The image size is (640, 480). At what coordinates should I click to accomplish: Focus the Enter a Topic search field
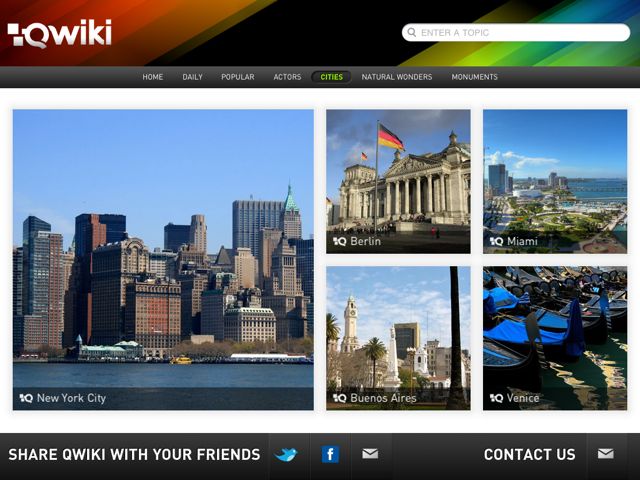tap(516, 32)
